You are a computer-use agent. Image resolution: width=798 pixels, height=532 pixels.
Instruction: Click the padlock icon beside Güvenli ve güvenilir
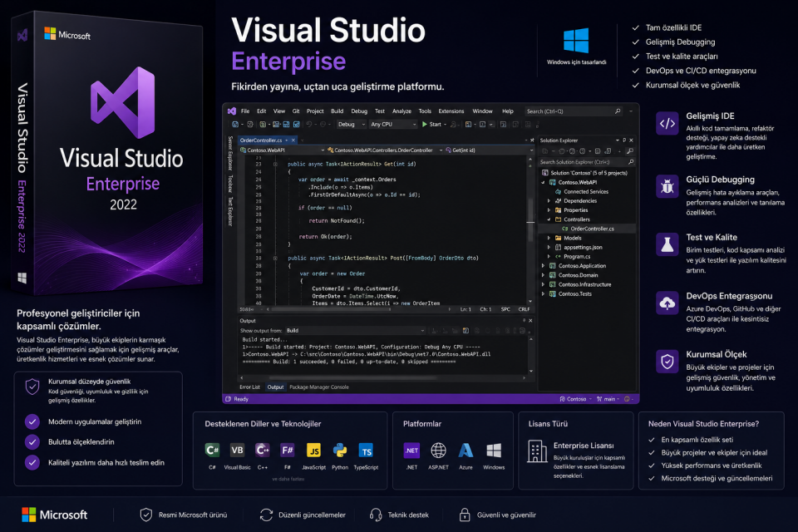465,515
